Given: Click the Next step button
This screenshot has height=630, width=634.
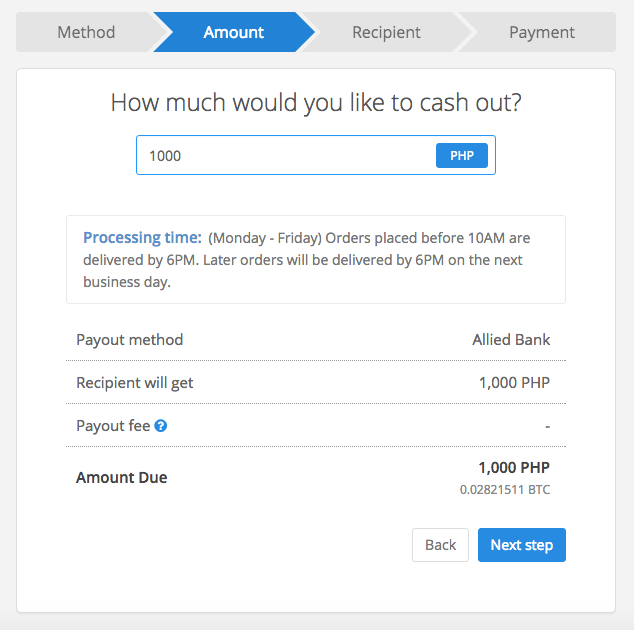Looking at the screenshot, I should [522, 545].
